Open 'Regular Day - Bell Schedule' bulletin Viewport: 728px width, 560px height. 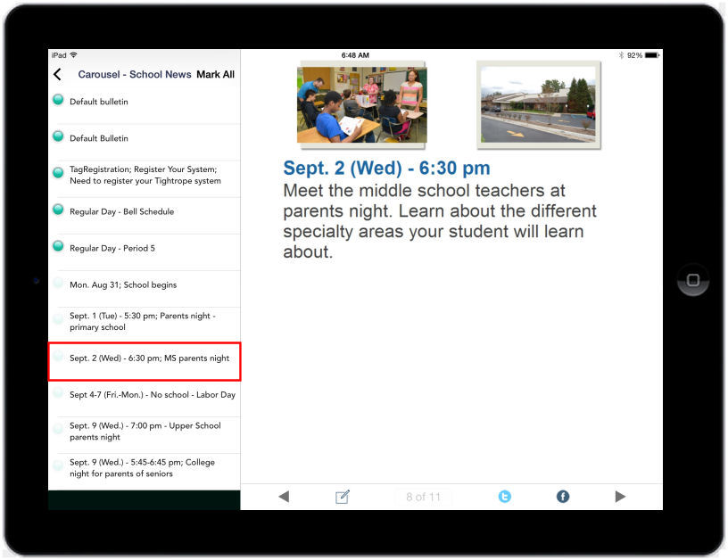tap(145, 216)
